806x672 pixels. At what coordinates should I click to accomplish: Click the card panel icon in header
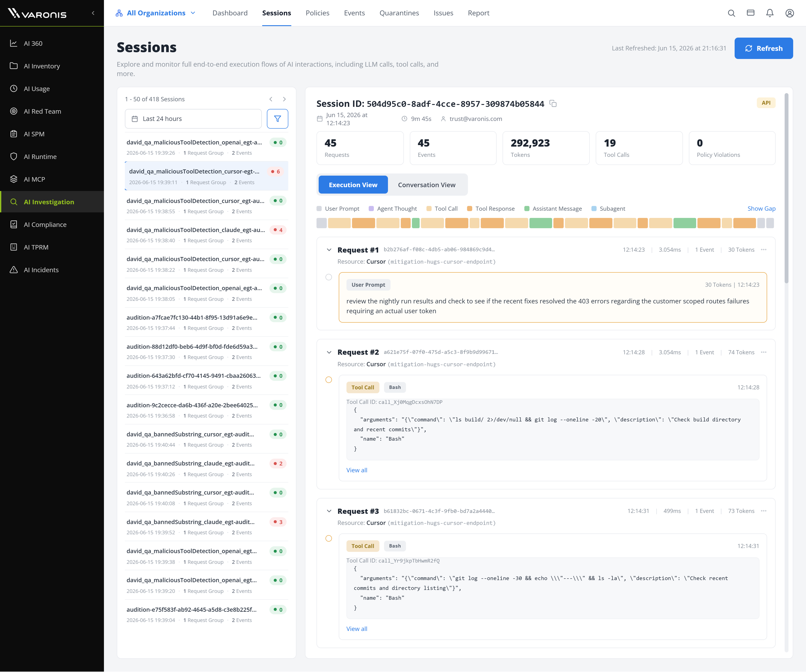pyautogui.click(x=751, y=13)
